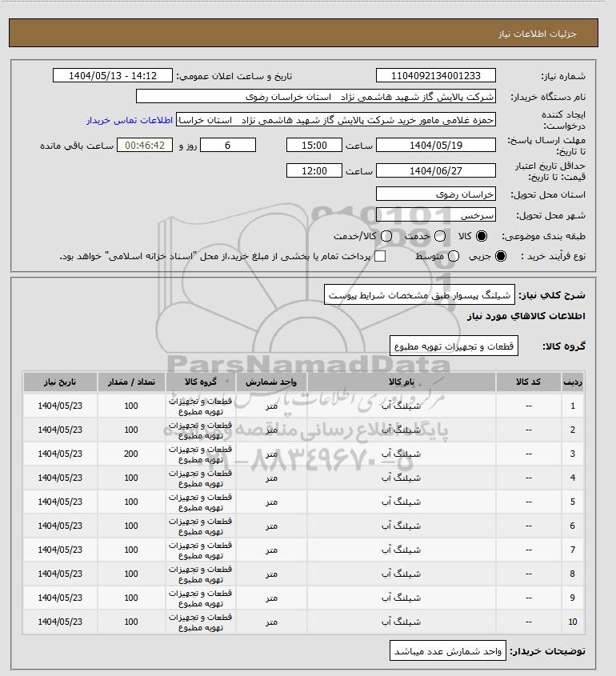Click شیلنگ آب in row 10
This screenshot has height=676, width=616.
coord(401,622)
